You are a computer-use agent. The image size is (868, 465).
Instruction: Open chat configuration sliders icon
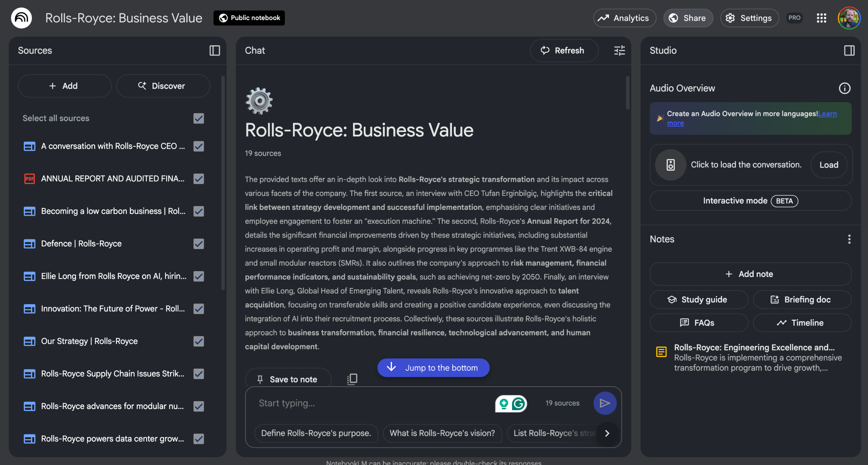click(x=619, y=51)
